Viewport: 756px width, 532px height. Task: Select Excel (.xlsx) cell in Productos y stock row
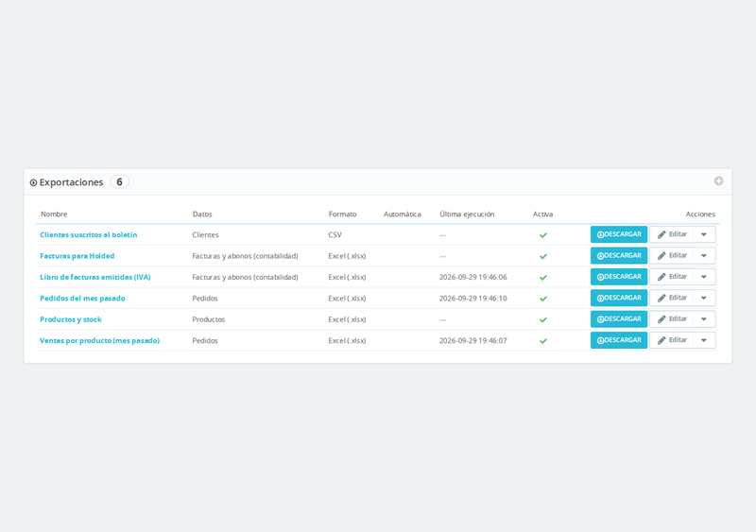(347, 319)
